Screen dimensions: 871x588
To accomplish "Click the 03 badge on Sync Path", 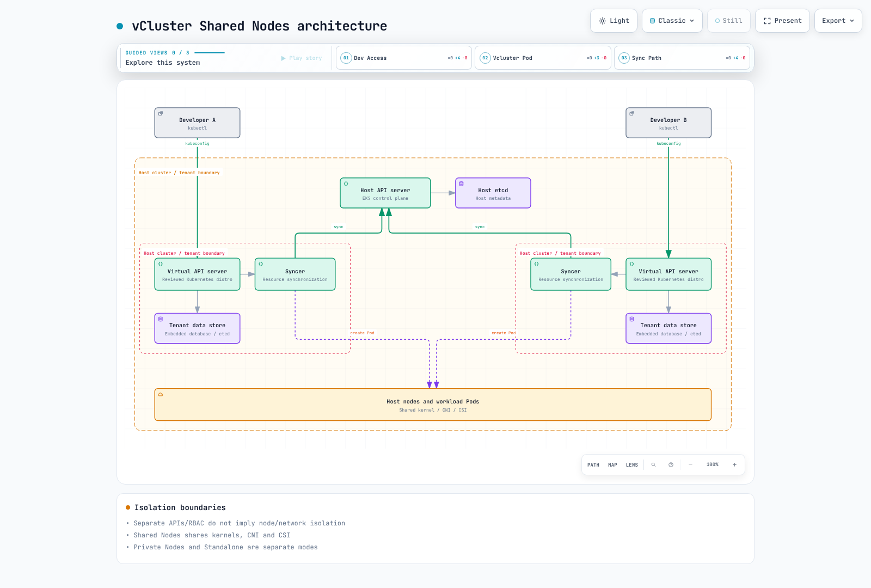I will (x=624, y=58).
